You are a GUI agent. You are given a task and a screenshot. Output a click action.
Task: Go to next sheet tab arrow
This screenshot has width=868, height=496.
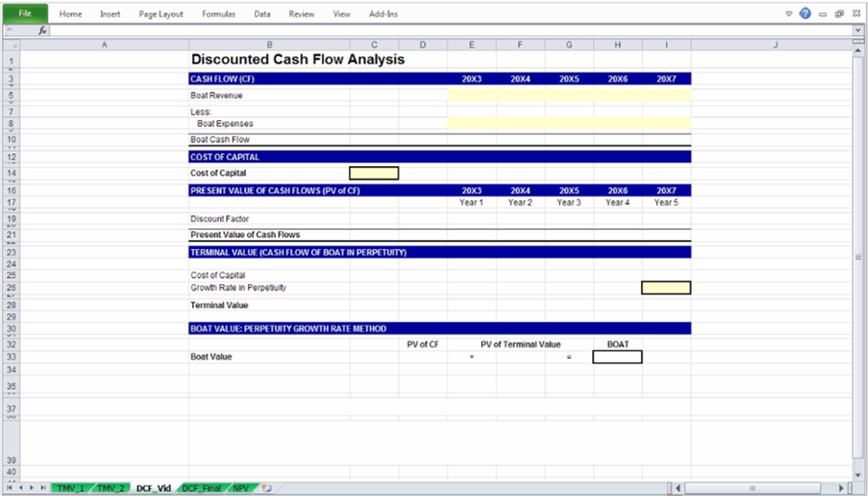(x=32, y=488)
